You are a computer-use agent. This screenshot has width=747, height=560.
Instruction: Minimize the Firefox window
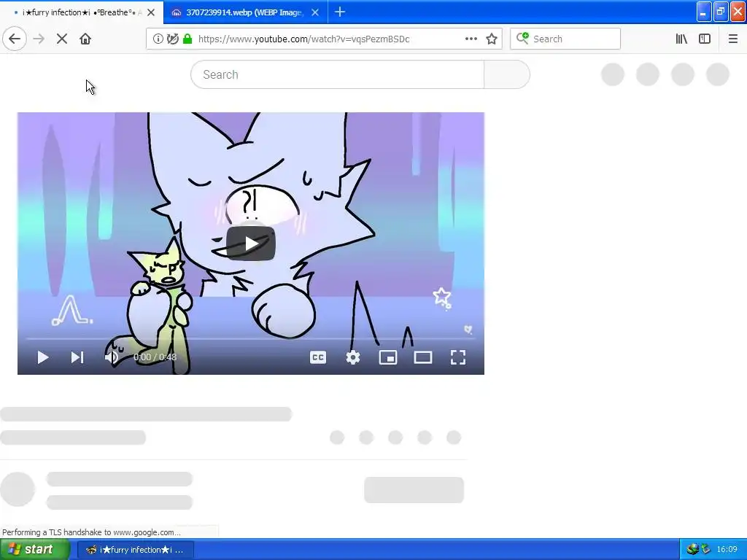pos(704,12)
